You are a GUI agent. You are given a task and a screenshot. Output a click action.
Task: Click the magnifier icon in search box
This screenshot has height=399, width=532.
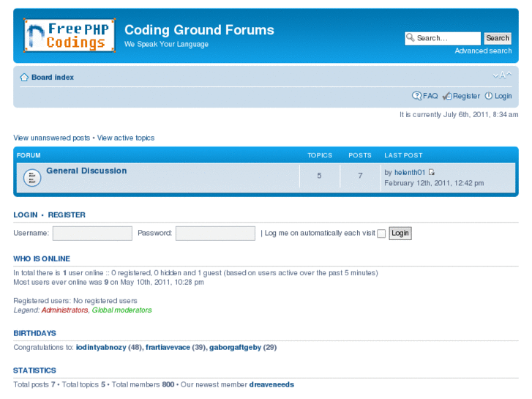click(411, 37)
